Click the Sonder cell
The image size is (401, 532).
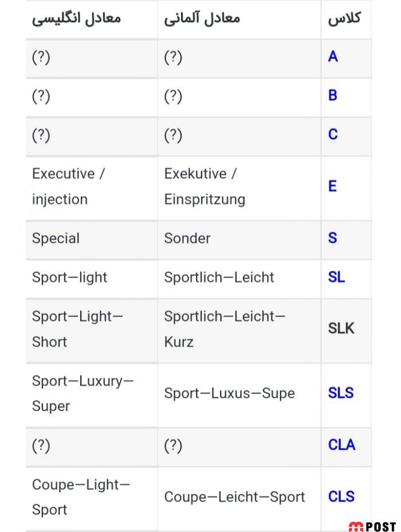[187, 238]
